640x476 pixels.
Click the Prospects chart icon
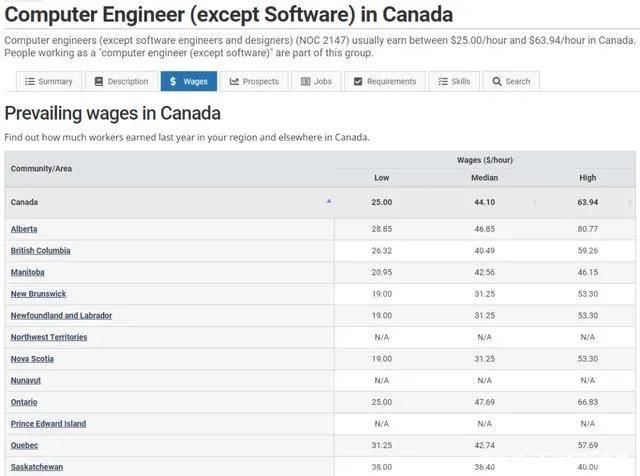[x=234, y=82]
